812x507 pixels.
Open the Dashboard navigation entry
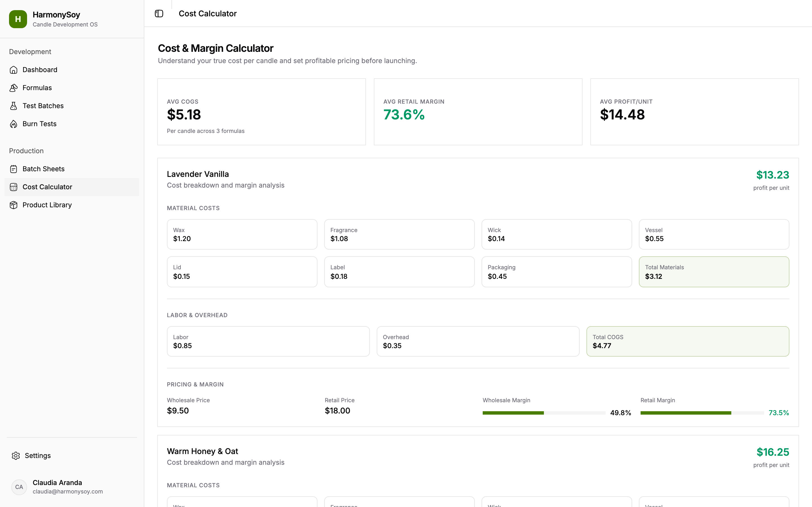[40, 70]
